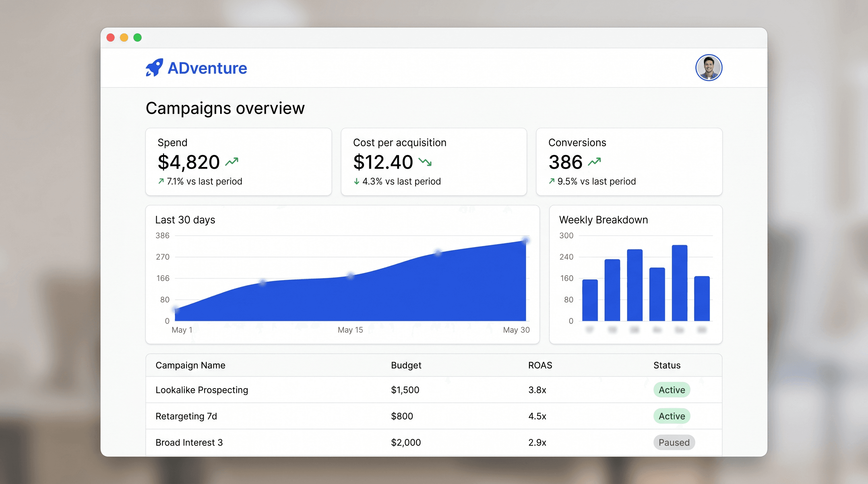Click the May 15 axis label
The image size is (868, 484).
click(350, 330)
